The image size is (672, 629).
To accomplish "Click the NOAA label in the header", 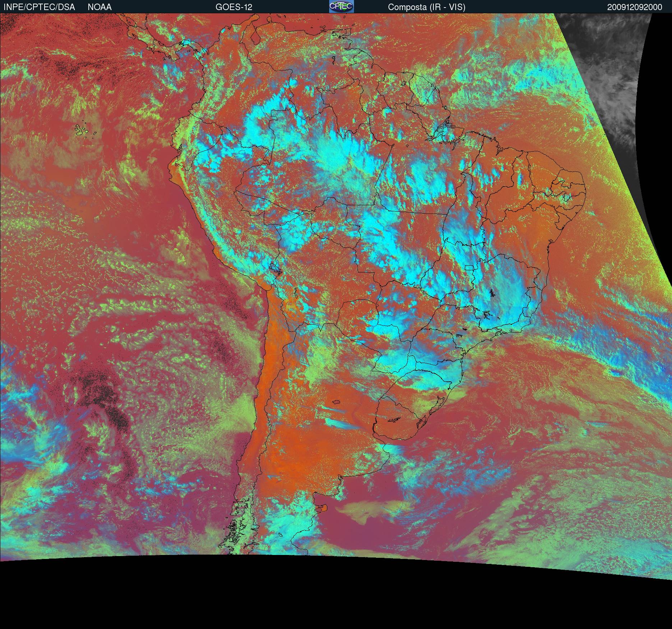I will click(x=100, y=7).
